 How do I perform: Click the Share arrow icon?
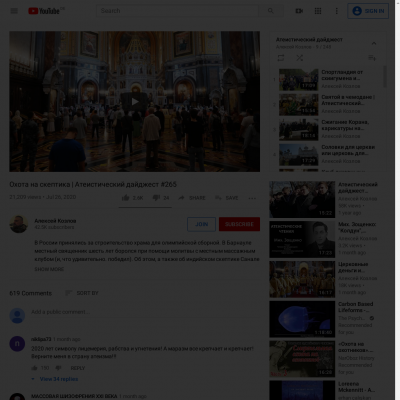(x=181, y=198)
